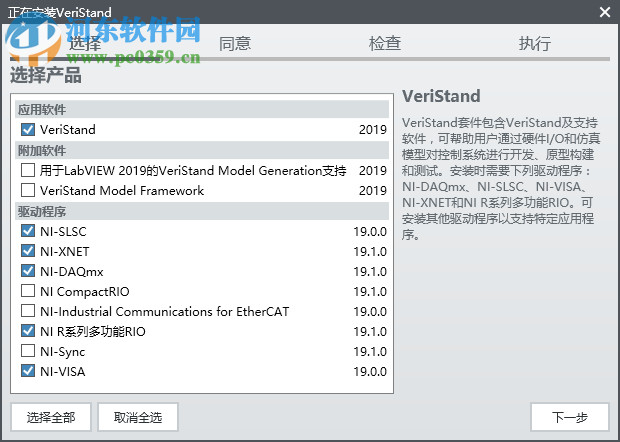Go to the 检查 step tab
Viewport: 620px width, 442px height.
click(x=385, y=43)
